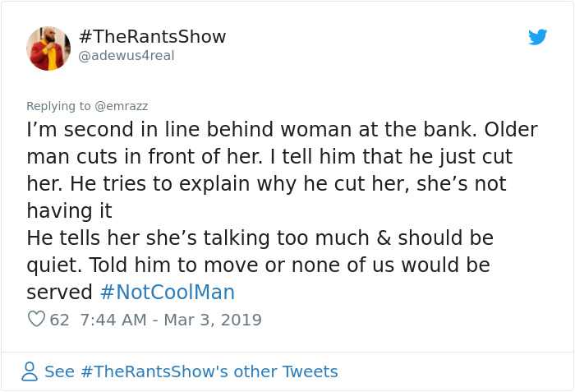The height and width of the screenshot is (392, 575).
Task: Click the 7:44 AM time text
Action: [x=113, y=320]
